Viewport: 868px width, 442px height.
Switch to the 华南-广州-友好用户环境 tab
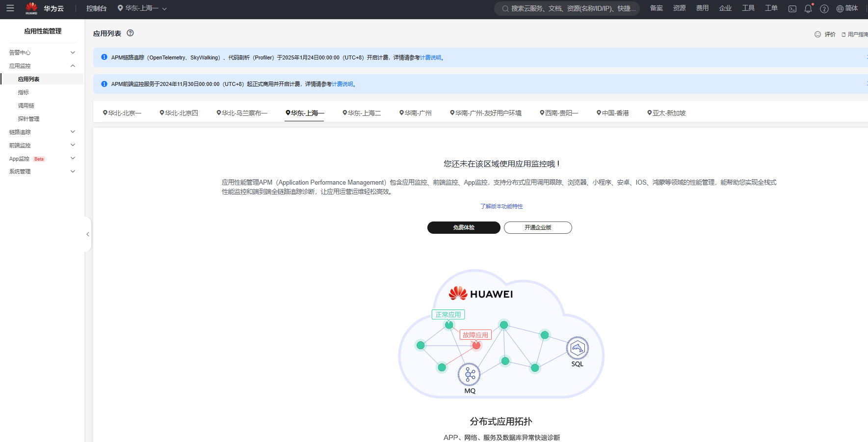(x=486, y=113)
